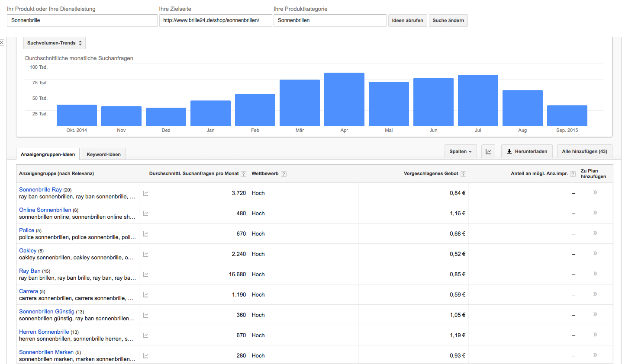Open help for Wettbewerb column
The width and height of the screenshot is (622, 364).
(x=284, y=174)
